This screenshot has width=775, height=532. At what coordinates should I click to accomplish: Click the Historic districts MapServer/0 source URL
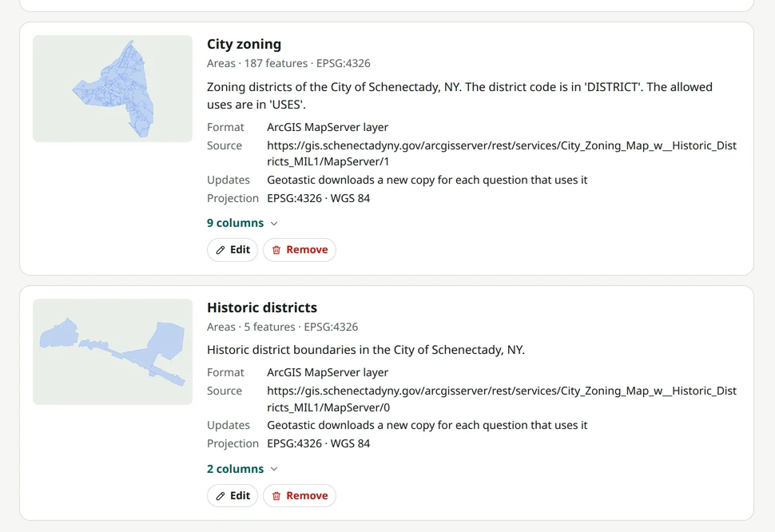[x=502, y=399]
